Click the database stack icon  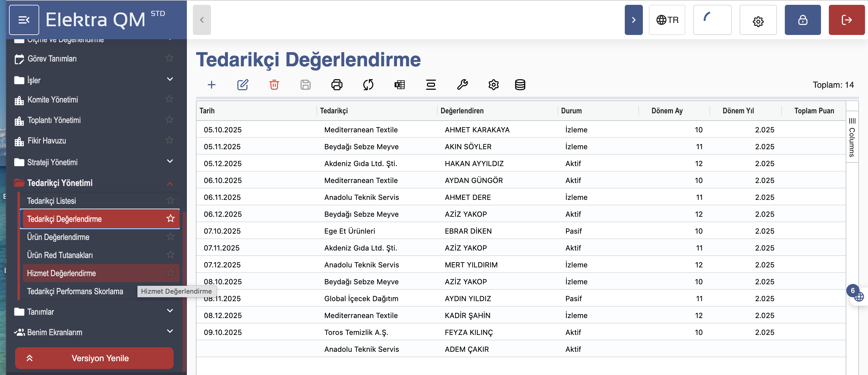pos(520,85)
